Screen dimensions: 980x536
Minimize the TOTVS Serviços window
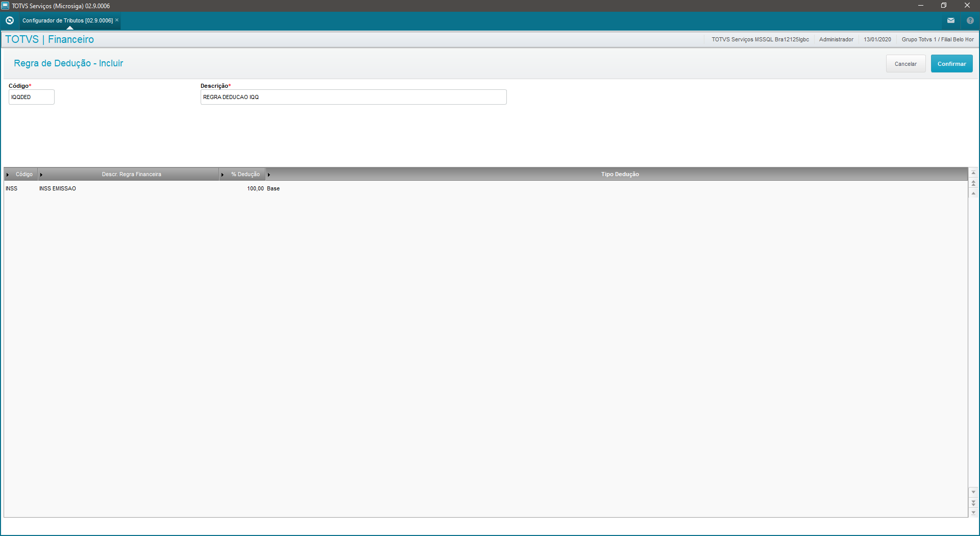pyautogui.click(x=920, y=6)
